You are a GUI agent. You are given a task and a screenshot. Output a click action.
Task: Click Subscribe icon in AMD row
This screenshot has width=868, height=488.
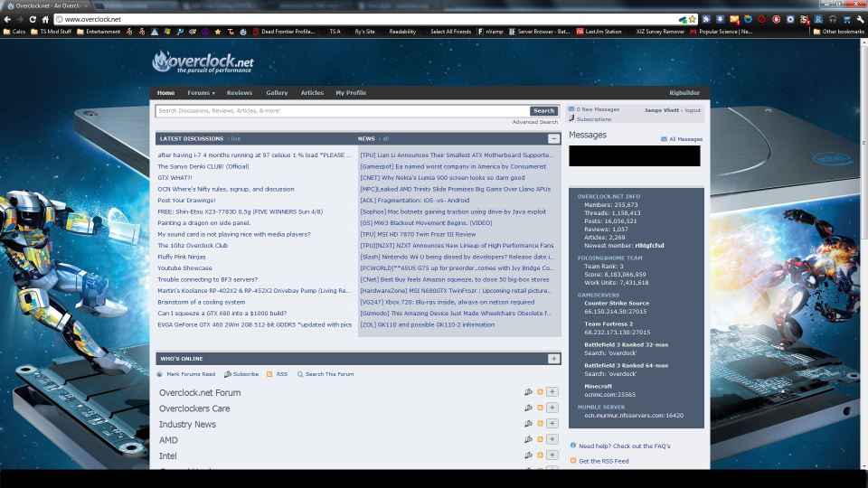(x=528, y=439)
